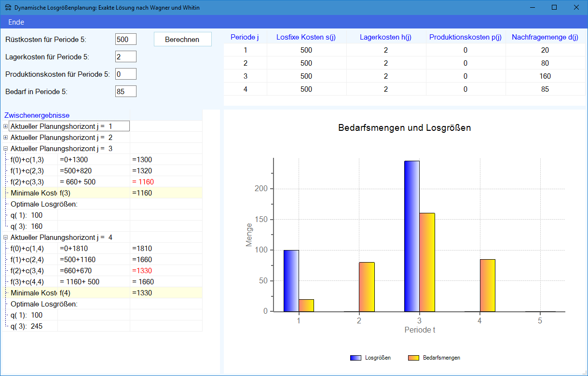
Task: Click the blue Losgrößen bar for period 3
Action: click(411, 236)
